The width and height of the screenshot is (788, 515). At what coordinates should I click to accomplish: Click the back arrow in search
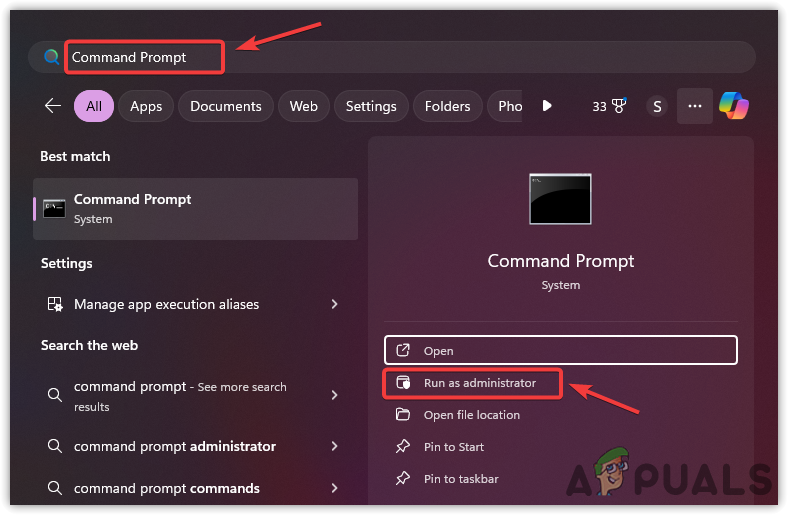[53, 106]
